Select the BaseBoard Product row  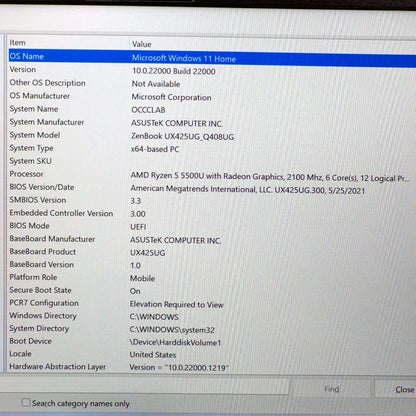coord(212,252)
